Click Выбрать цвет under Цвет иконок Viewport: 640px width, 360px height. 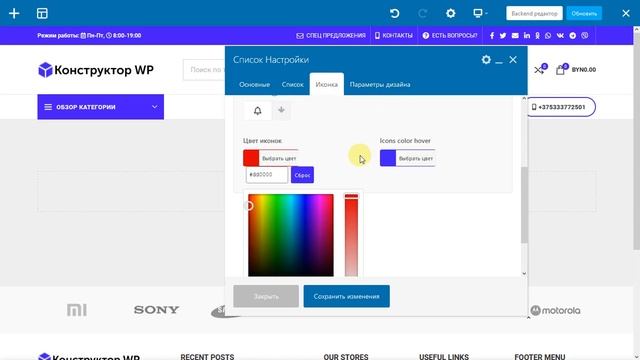[279, 158]
